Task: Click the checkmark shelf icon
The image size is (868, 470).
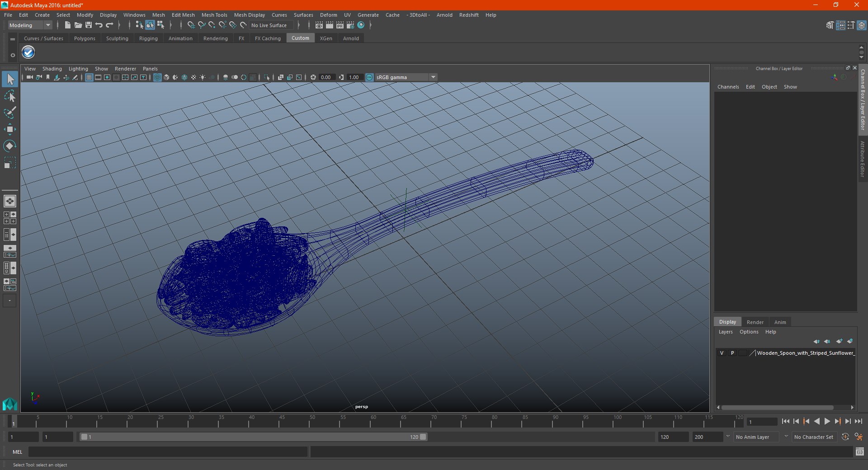Action: pyautogui.click(x=28, y=53)
